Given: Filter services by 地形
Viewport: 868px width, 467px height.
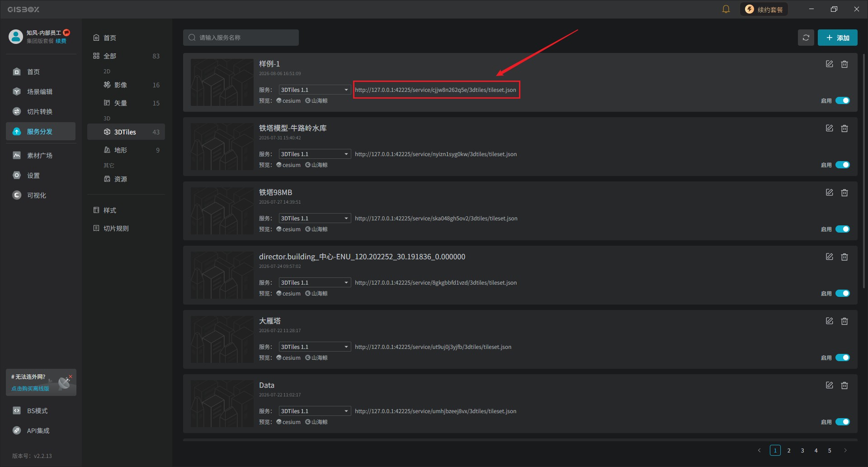Looking at the screenshot, I should 126,150.
